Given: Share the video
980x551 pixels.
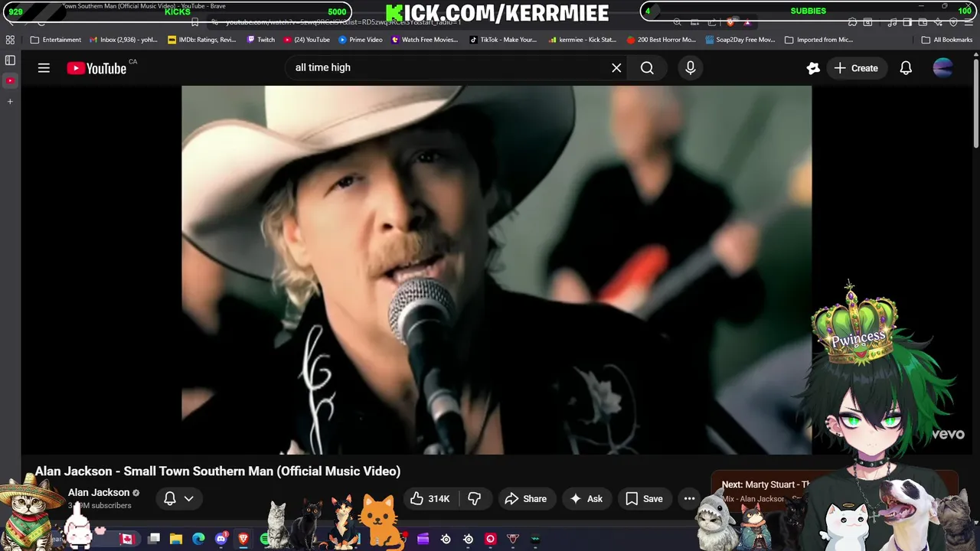Looking at the screenshot, I should click(525, 499).
